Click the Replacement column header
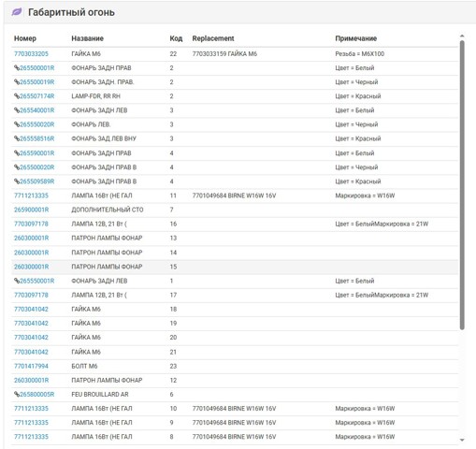This screenshot has height=449, width=476. pyautogui.click(x=213, y=38)
